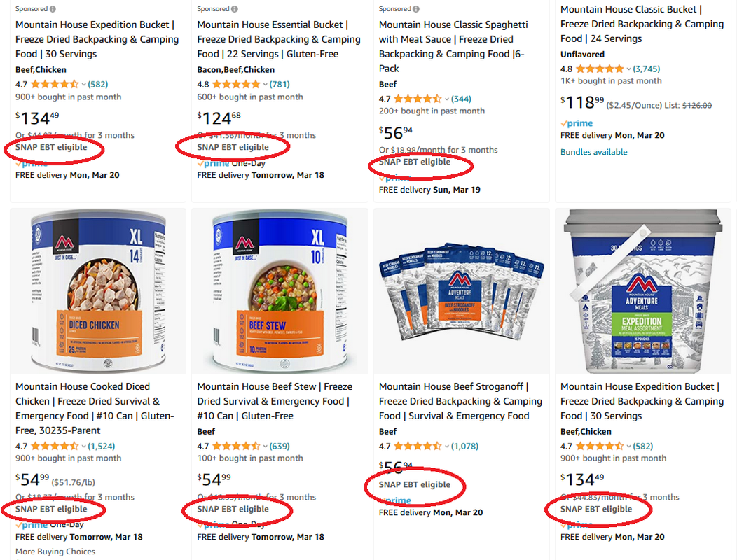Viewport: 737px width, 560px height.
Task: Click star rating for Diced Chicken can
Action: pos(55,446)
